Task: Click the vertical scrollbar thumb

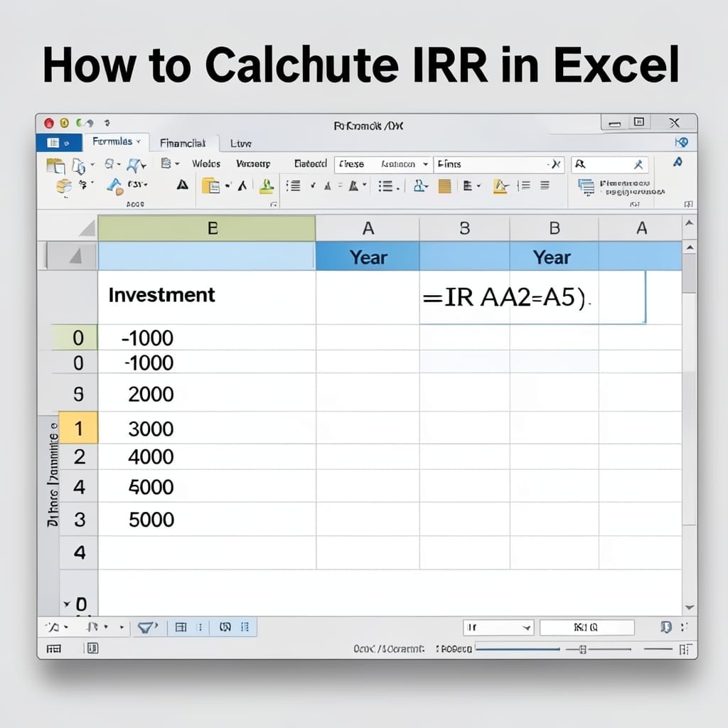Action: (690, 273)
